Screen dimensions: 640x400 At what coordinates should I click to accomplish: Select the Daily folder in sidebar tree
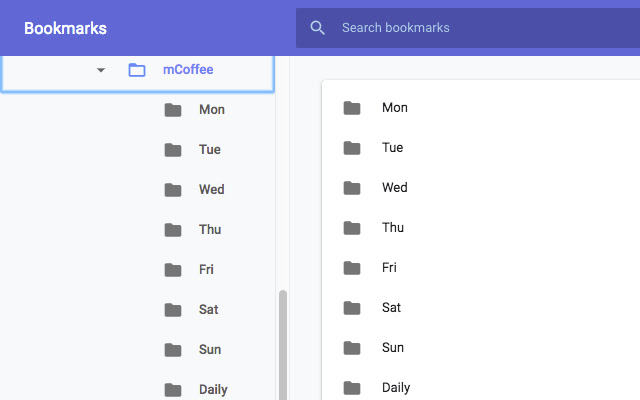click(x=213, y=390)
